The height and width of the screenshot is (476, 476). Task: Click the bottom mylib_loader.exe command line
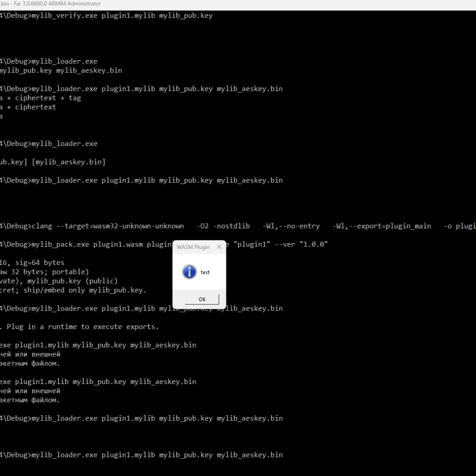coord(139,455)
